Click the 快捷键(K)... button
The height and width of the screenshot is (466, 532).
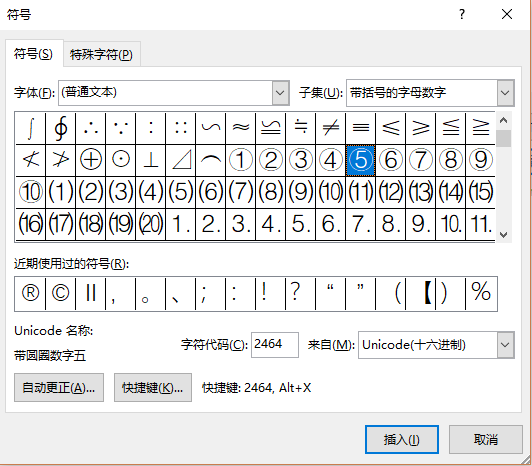(153, 388)
